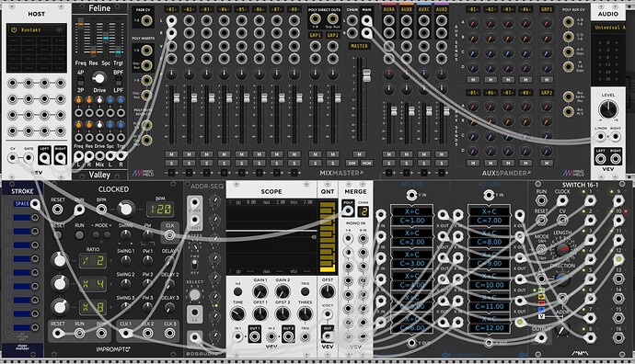
Task: Click the Host CV output jack
Action: 13,158
